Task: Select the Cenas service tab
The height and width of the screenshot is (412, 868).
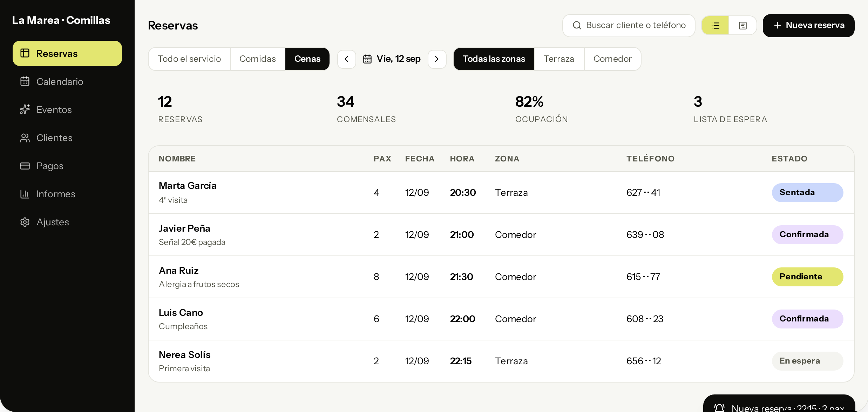Action: point(307,59)
